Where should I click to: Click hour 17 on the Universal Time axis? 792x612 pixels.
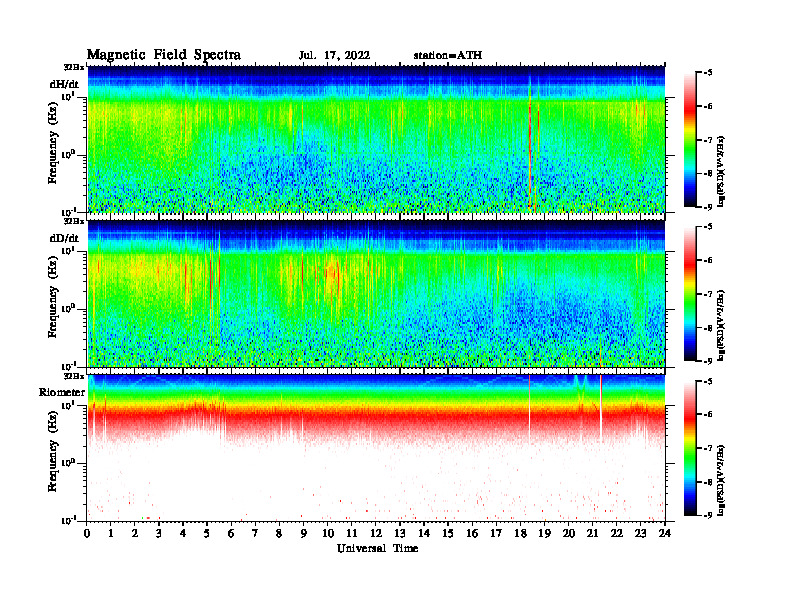pyautogui.click(x=496, y=534)
